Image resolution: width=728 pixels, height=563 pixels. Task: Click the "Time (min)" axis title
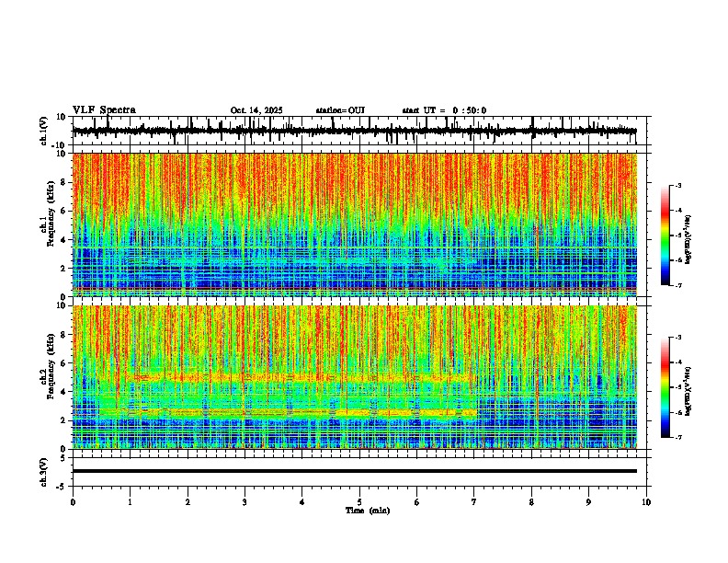pyautogui.click(x=368, y=511)
